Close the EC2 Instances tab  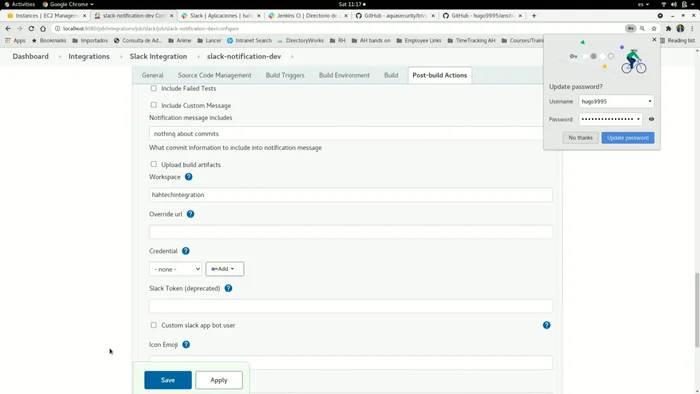pos(84,16)
